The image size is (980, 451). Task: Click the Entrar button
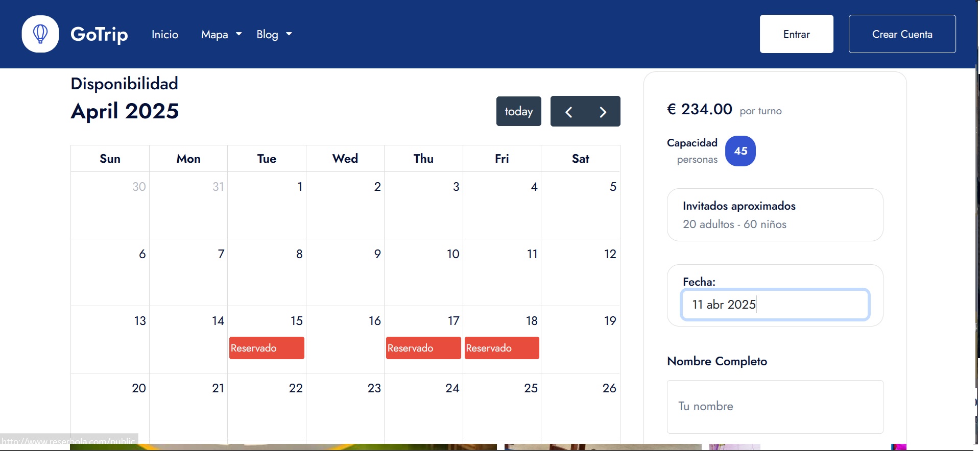pos(796,34)
